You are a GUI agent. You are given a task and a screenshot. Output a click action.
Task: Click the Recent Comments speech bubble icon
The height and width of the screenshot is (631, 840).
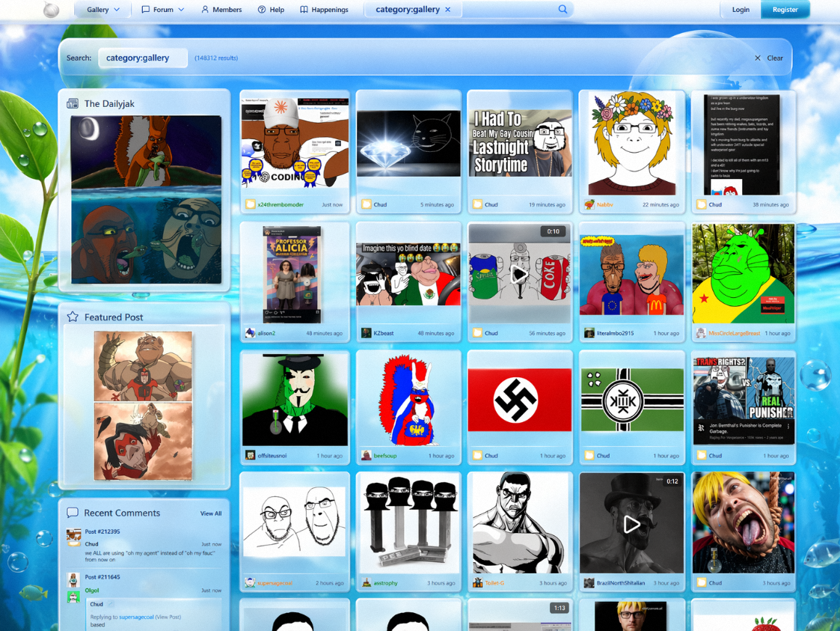73,513
